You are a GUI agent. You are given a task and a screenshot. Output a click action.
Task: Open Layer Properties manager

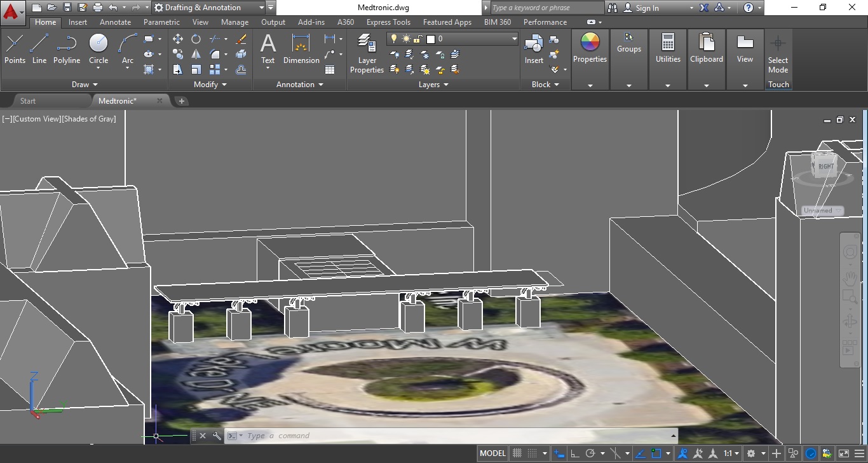(x=367, y=54)
